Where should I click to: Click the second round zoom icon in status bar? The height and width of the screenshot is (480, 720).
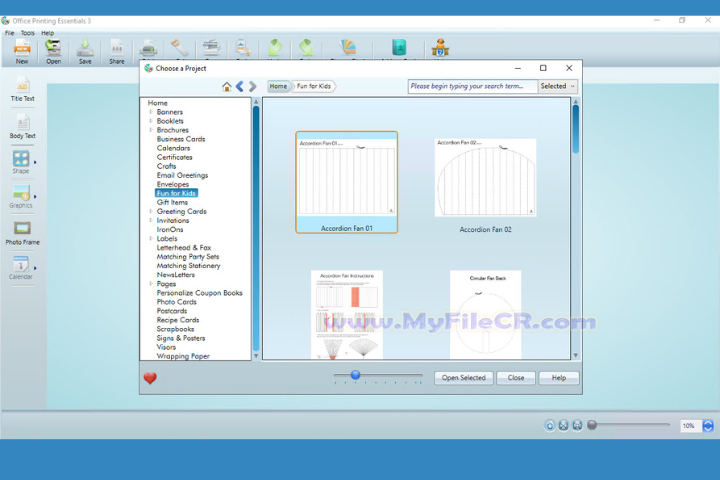tap(563, 425)
